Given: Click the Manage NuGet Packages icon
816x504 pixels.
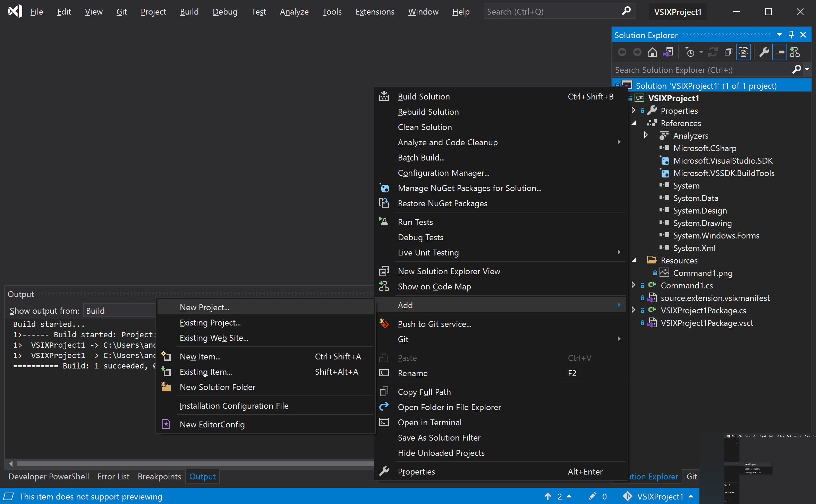Looking at the screenshot, I should coord(384,188).
